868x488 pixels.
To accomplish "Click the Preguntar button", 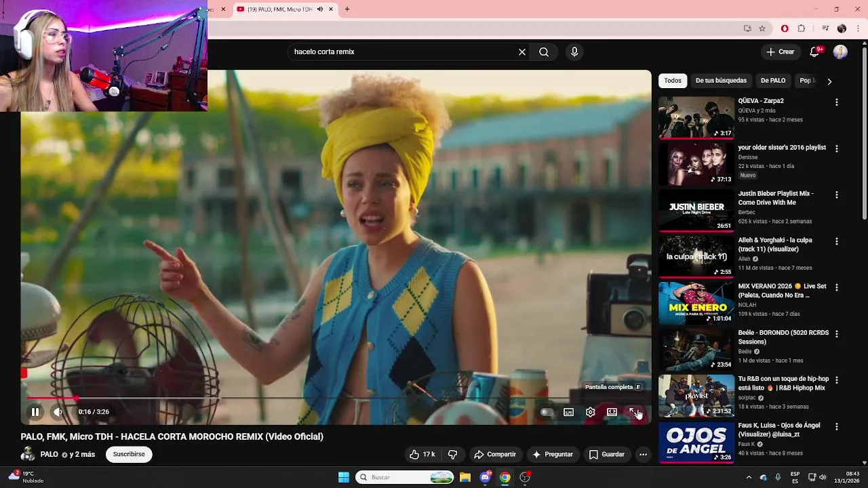I will 553,454.
